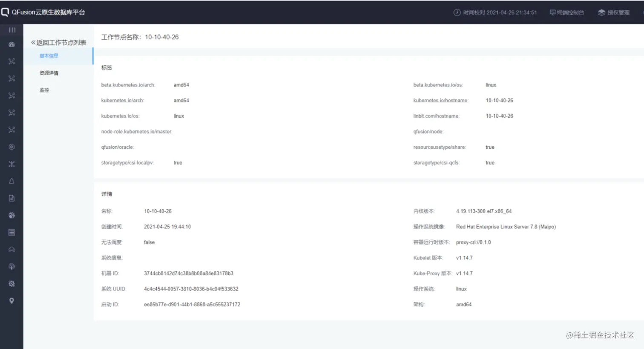Click the 详情 section title

[x=106, y=194]
